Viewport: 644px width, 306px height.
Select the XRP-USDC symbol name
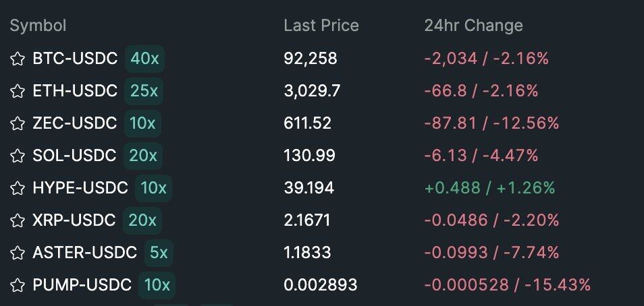(74, 220)
